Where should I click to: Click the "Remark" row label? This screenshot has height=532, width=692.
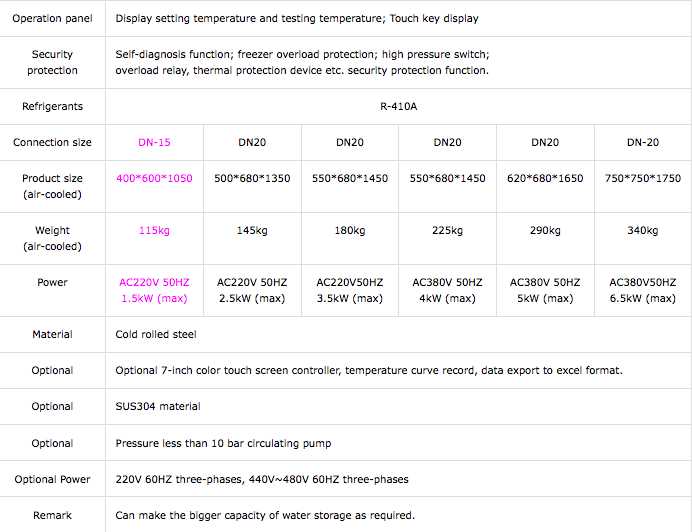click(x=52, y=515)
